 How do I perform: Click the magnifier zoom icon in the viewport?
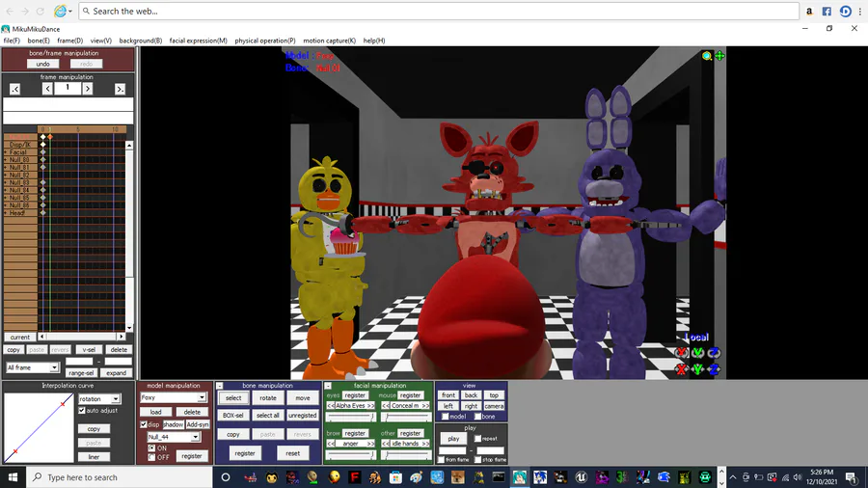pos(706,56)
